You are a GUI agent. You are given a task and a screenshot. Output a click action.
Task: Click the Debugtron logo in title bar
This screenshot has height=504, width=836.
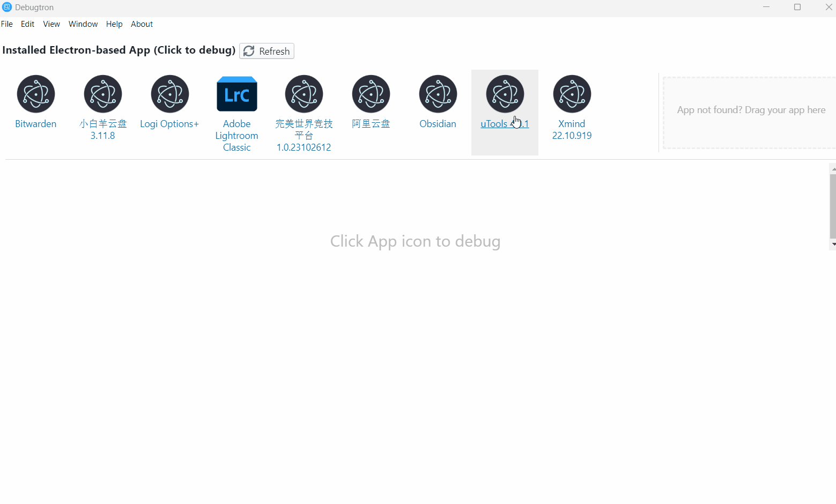(7, 8)
